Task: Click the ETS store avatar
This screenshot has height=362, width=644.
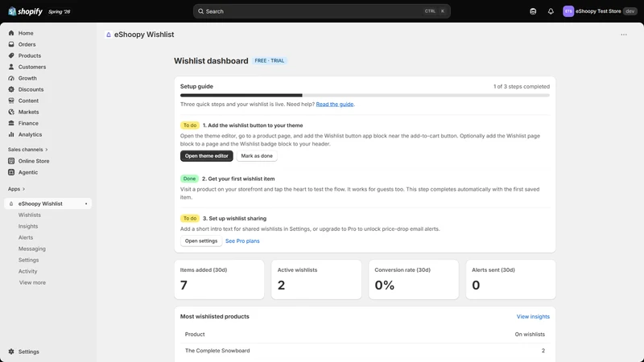Action: (568, 11)
